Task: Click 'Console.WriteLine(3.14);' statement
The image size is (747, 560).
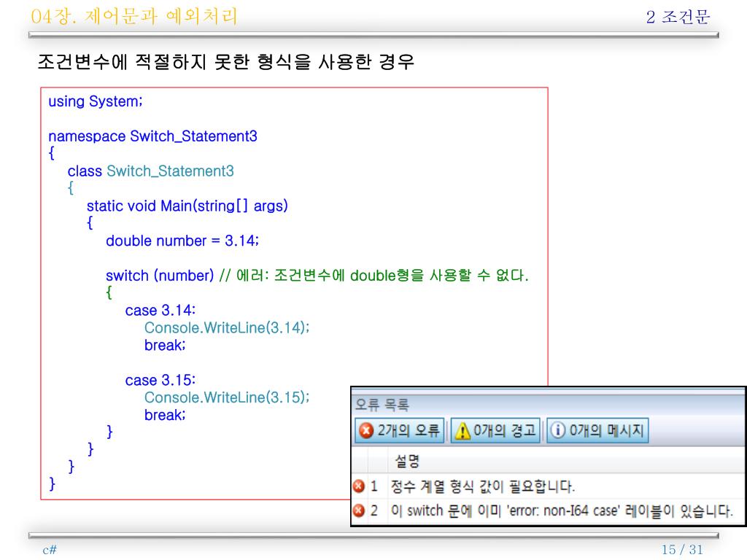Action: tap(227, 327)
